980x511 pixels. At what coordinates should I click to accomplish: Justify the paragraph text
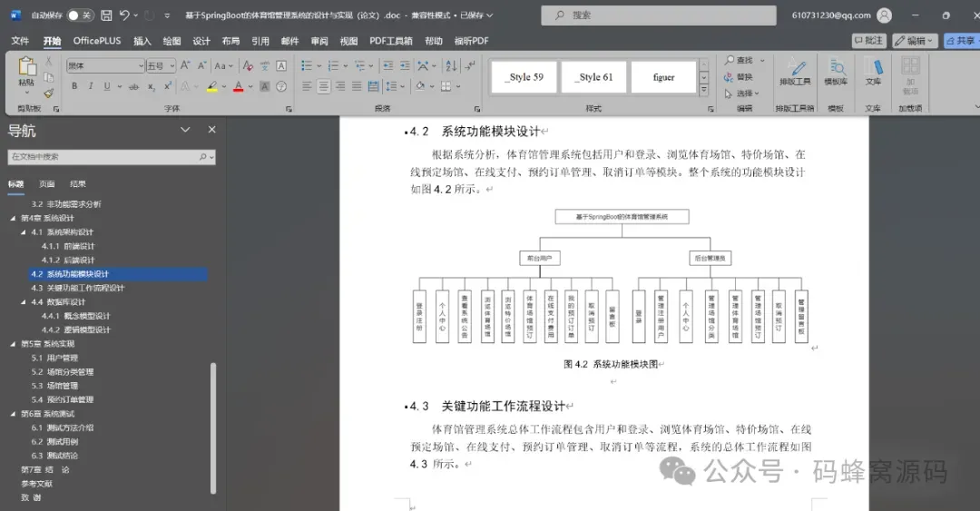coord(357,86)
